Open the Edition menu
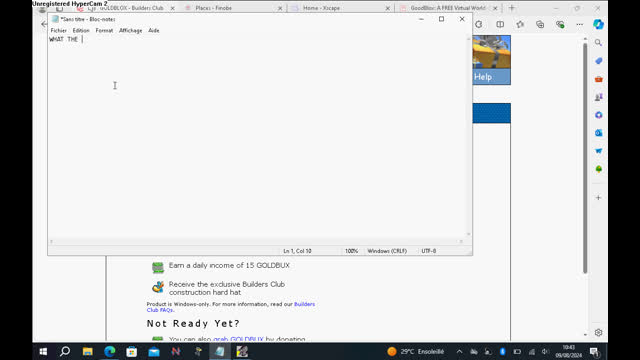640x360 pixels. pos(81,31)
